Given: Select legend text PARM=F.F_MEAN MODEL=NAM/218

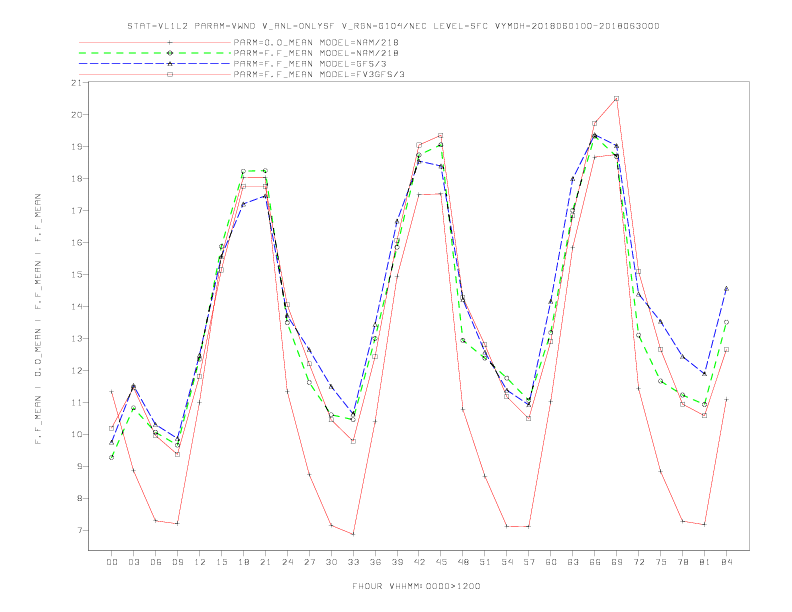Looking at the screenshot, I should click(316, 53).
